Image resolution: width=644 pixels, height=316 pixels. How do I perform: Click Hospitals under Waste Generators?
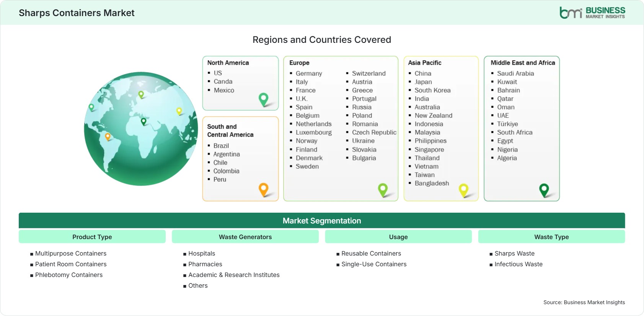[x=202, y=254]
